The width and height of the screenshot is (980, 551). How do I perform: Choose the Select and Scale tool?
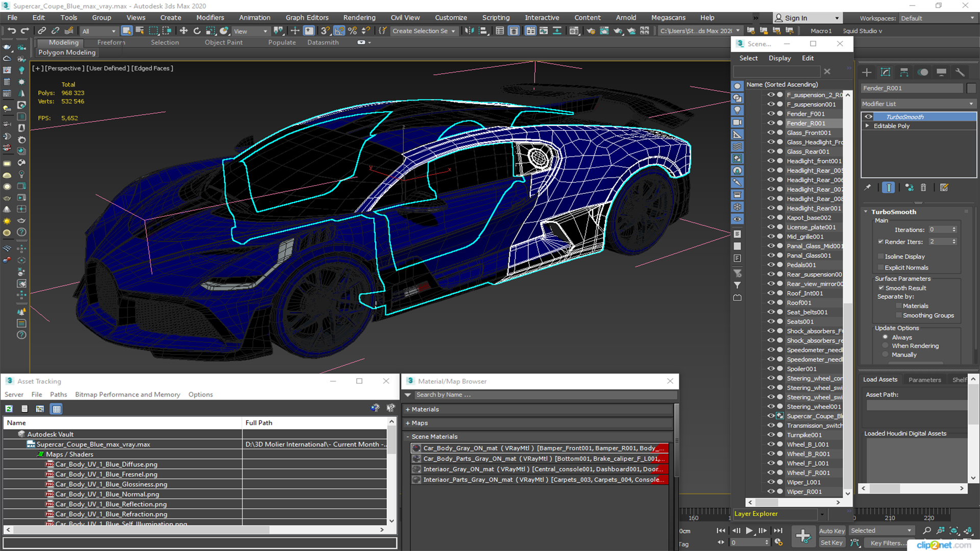pyautogui.click(x=210, y=31)
